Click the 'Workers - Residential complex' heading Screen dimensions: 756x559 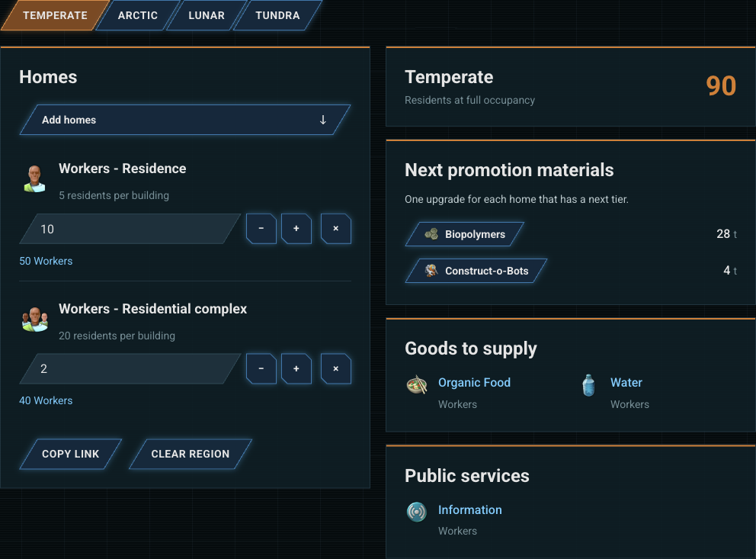(x=153, y=309)
